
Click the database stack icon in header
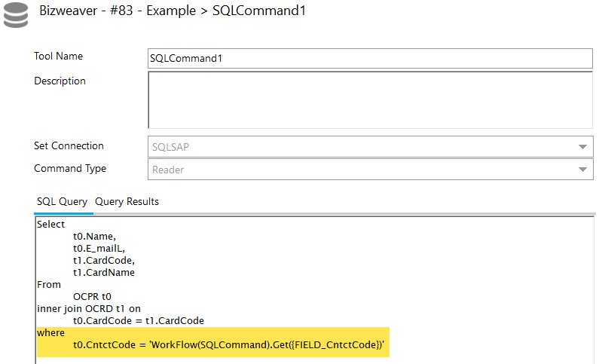pos(16,15)
